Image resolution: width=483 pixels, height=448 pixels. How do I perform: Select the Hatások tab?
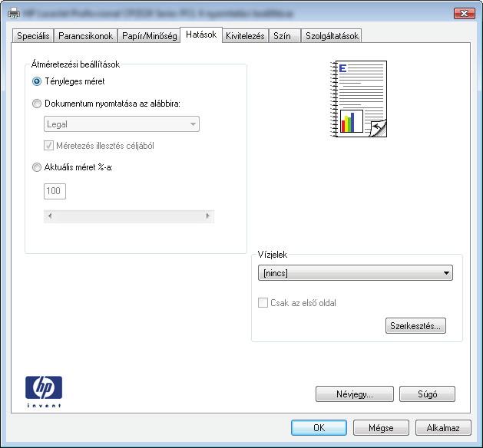pyautogui.click(x=201, y=35)
